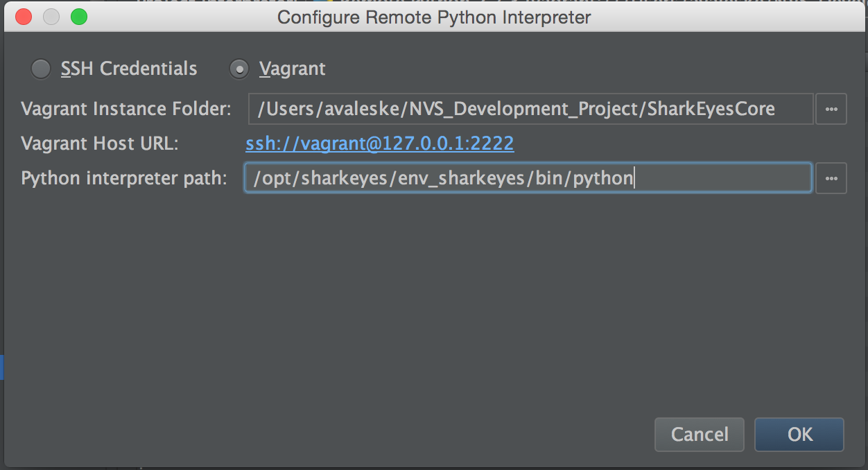Click the yellow minimize window button
The height and width of the screenshot is (470, 868).
click(x=51, y=17)
